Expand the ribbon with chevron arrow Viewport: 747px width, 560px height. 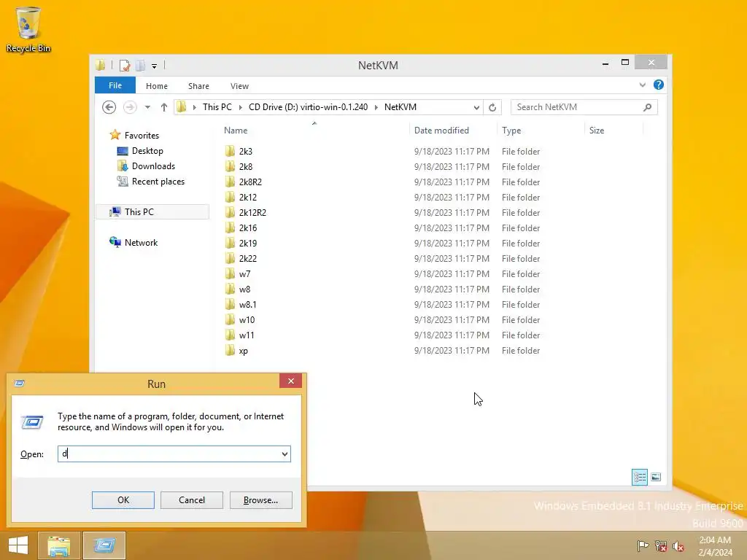tap(642, 85)
